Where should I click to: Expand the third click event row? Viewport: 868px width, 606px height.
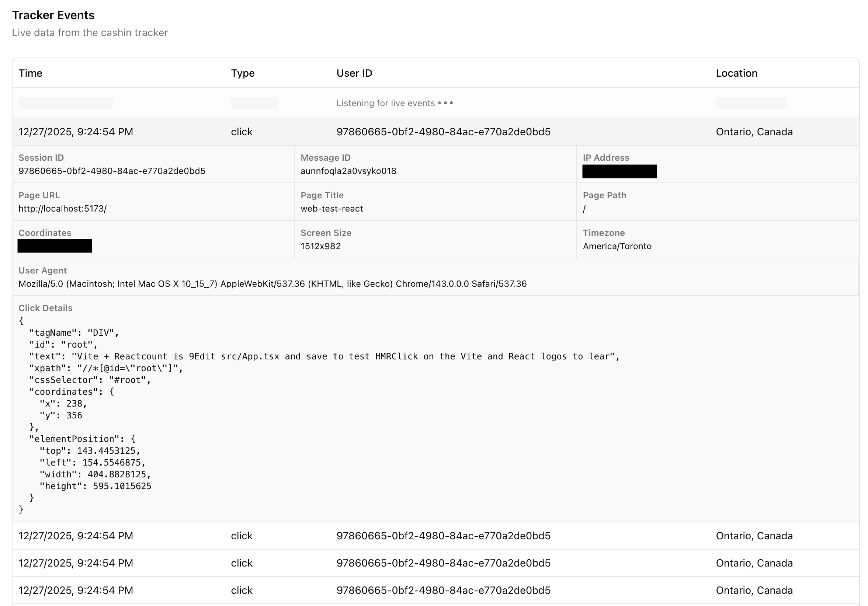[435, 563]
